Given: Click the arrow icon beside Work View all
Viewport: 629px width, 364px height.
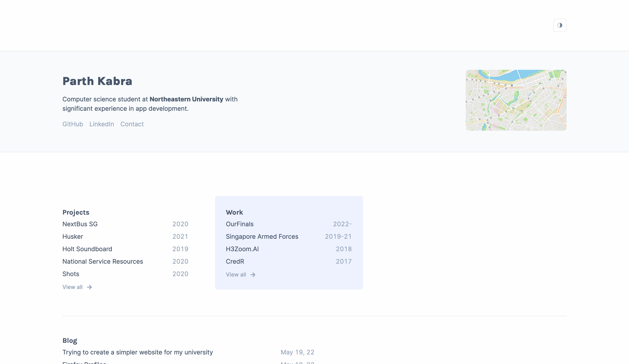Looking at the screenshot, I should tap(253, 275).
